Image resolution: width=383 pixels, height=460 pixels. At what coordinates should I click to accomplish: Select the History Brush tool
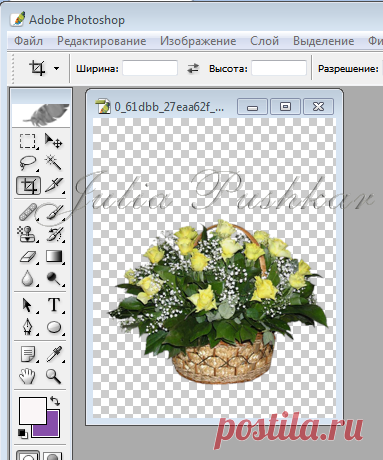point(54,234)
